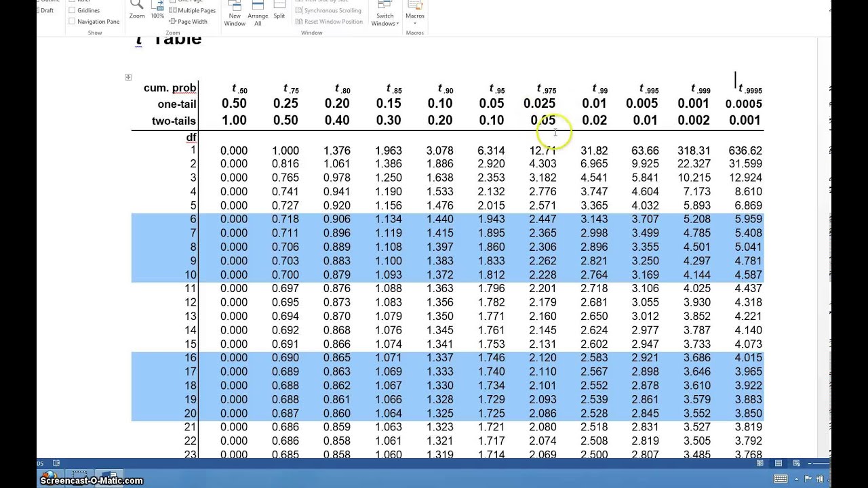Click cell value 3.055 in row 12
The height and width of the screenshot is (488, 868).
(x=646, y=302)
